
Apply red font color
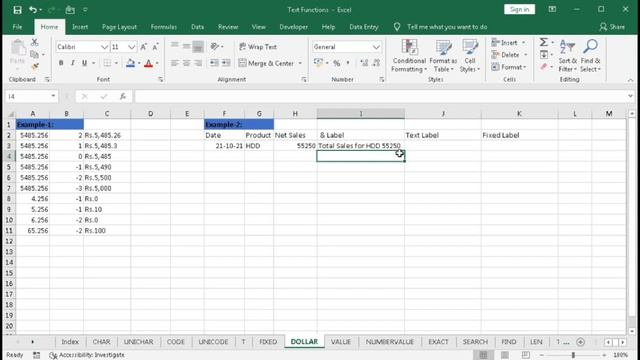pyautogui.click(x=149, y=63)
